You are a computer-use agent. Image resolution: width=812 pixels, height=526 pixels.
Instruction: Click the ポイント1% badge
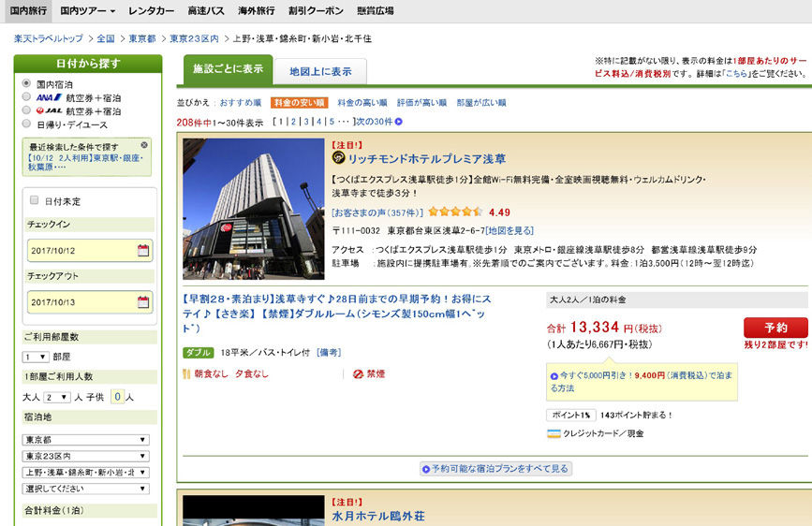click(x=571, y=416)
